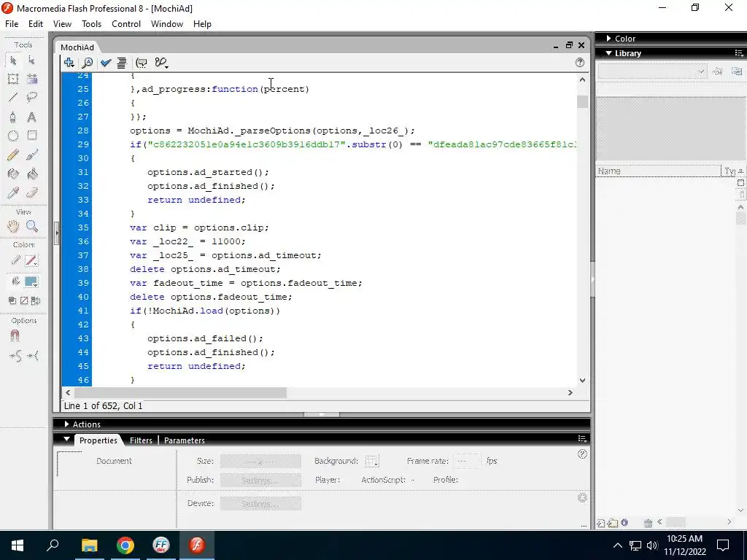Select the Pencil tool
This screenshot has width=747, height=560.
coord(13,155)
